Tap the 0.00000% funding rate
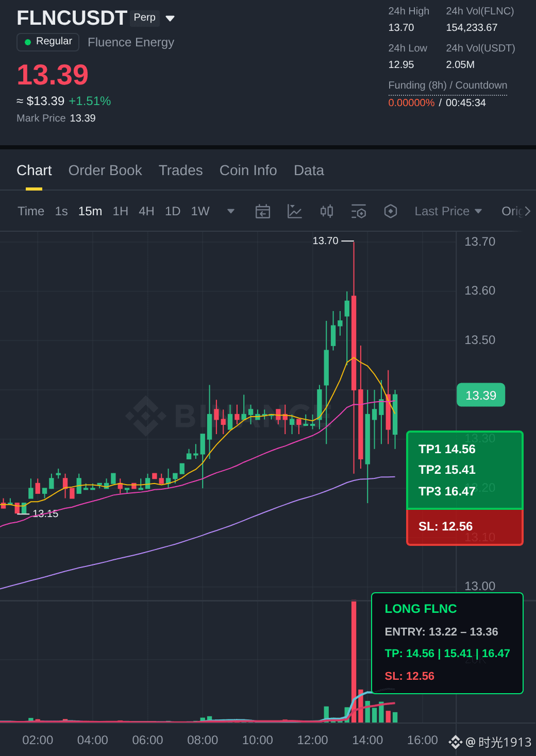 pos(411,102)
